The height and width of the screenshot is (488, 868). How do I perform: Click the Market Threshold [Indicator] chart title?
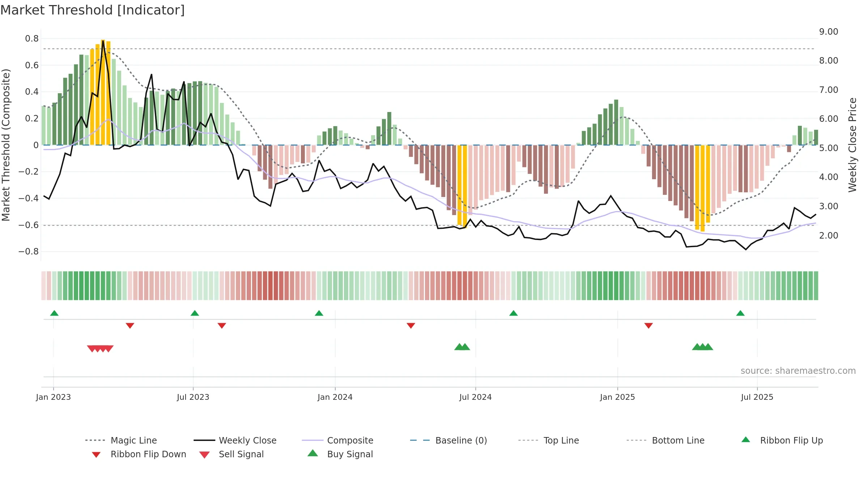coord(93,10)
